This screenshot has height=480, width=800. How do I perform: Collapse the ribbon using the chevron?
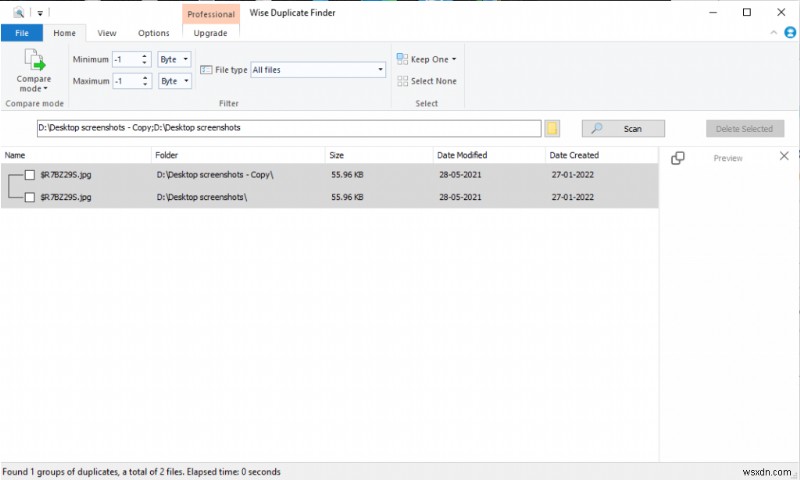click(773, 33)
